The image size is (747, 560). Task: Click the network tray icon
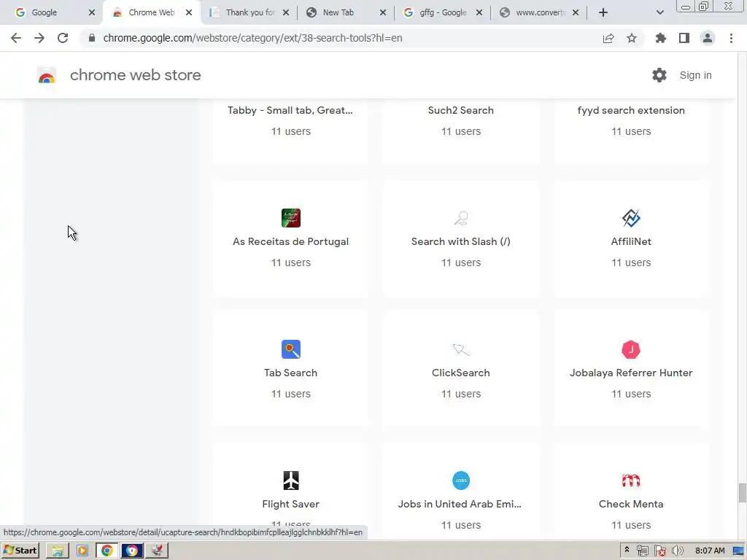tap(642, 551)
